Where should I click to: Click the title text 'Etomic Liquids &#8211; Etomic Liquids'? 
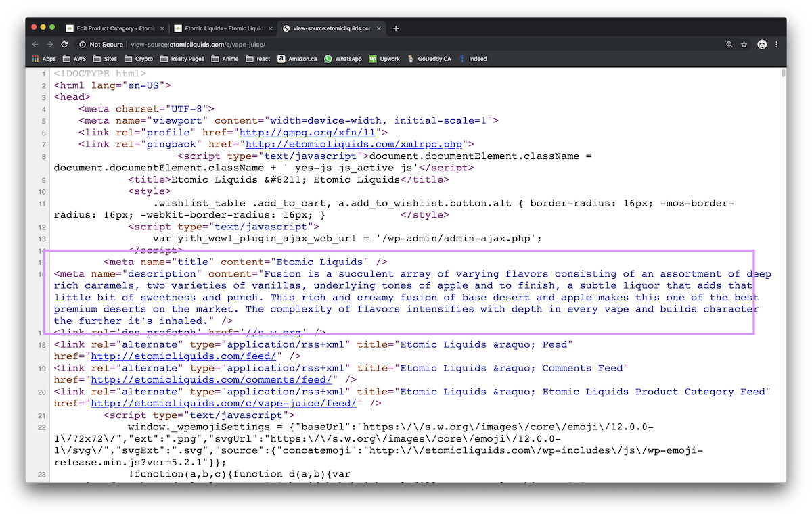point(286,180)
